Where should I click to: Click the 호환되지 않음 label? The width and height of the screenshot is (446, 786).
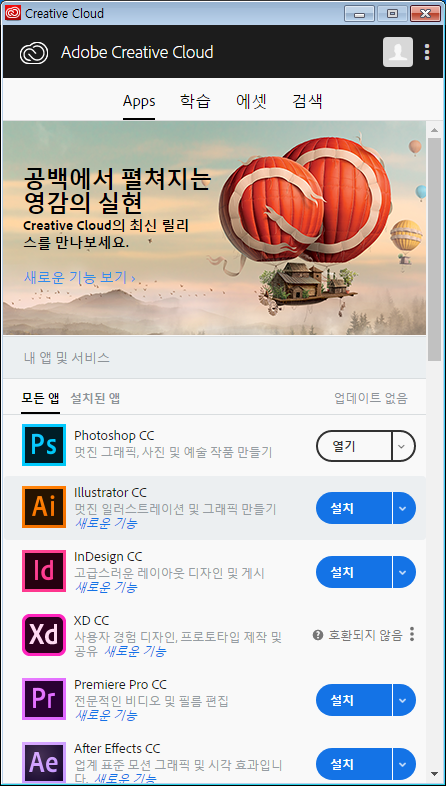point(365,635)
